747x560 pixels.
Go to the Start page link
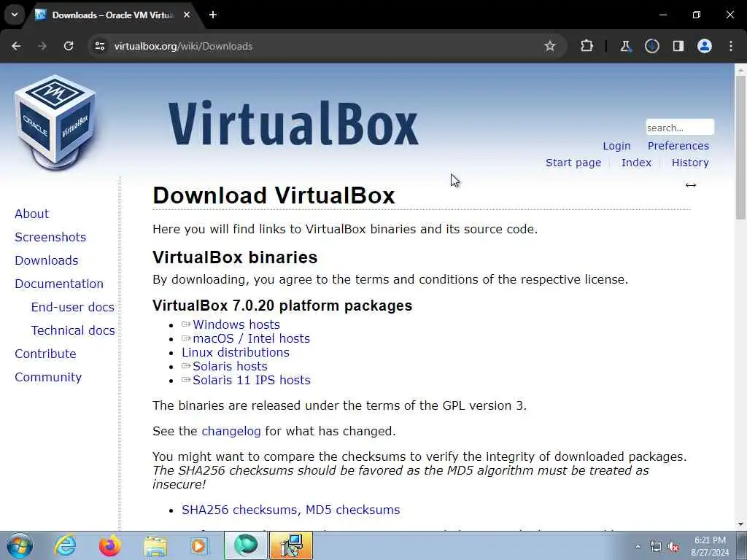pos(573,163)
